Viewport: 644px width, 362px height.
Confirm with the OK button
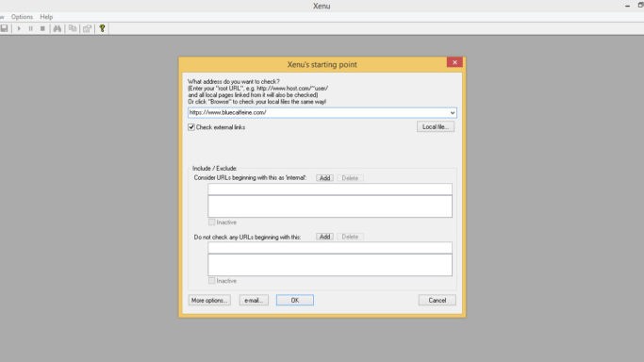tap(295, 301)
